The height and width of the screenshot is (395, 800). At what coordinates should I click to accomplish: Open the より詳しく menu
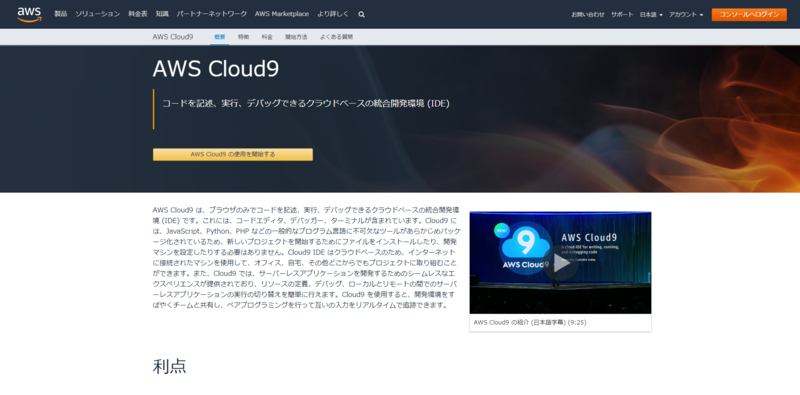click(333, 14)
